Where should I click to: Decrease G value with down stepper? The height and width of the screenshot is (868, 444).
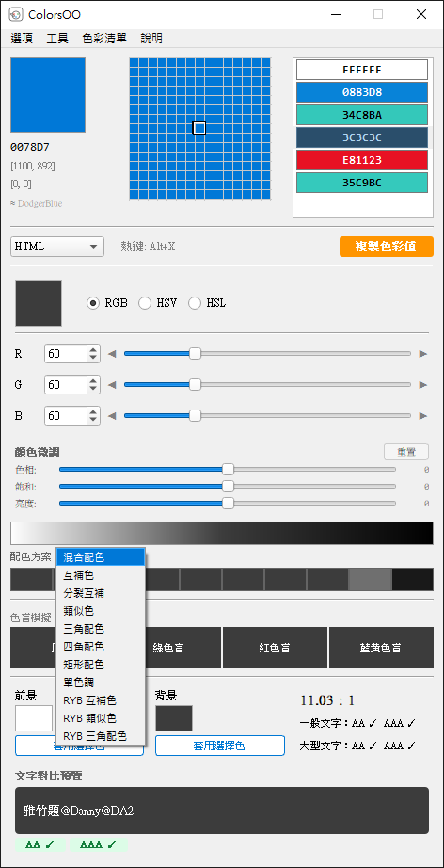click(x=93, y=389)
